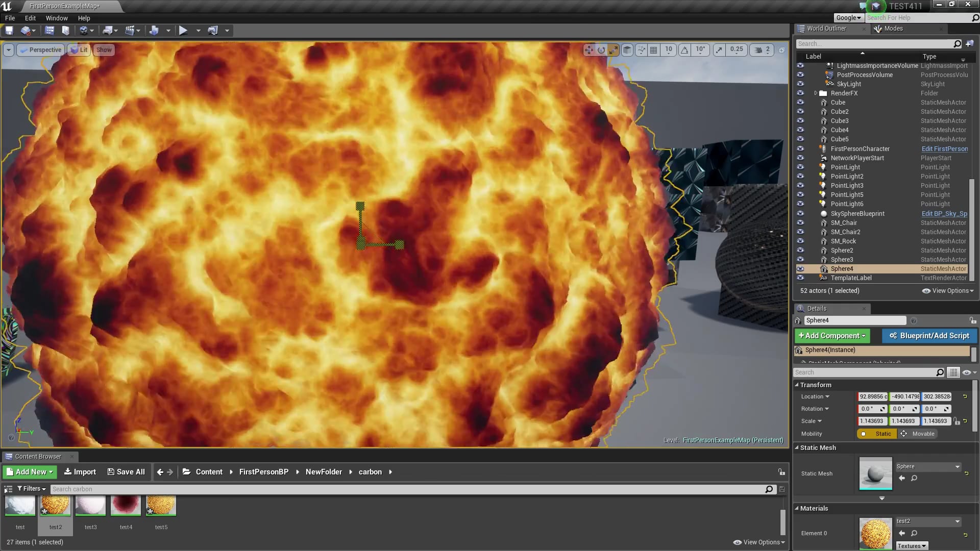
Task: Click the Save Current toolbar icon
Action: click(x=9, y=30)
